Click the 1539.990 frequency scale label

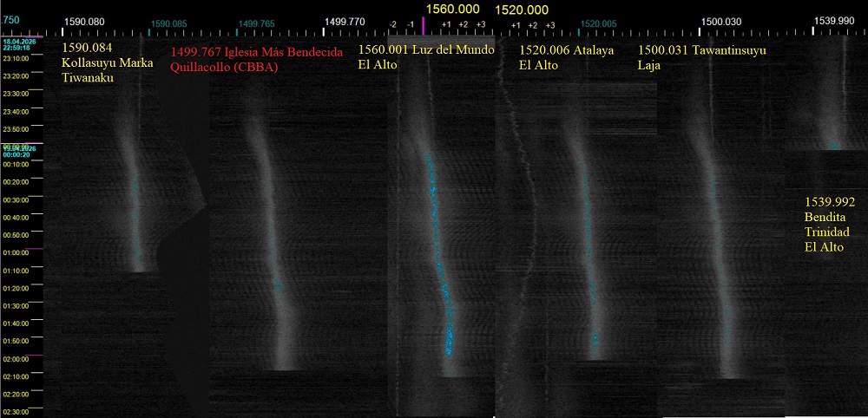click(x=837, y=23)
